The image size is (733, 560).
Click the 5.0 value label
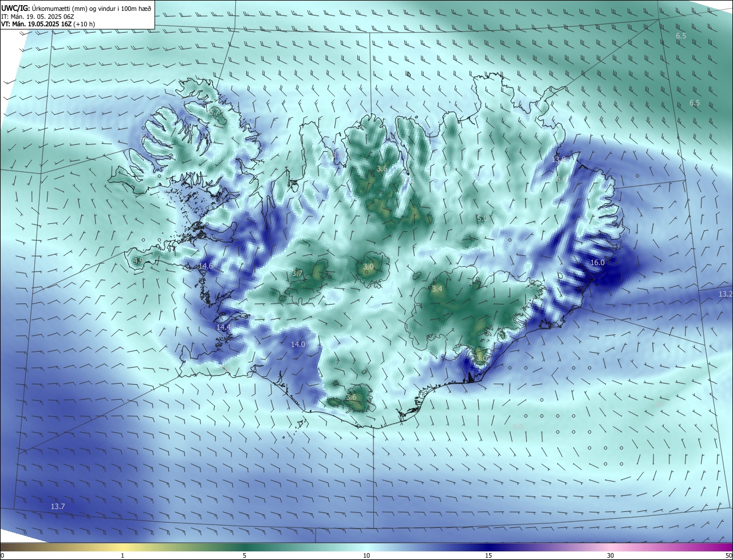point(482,218)
